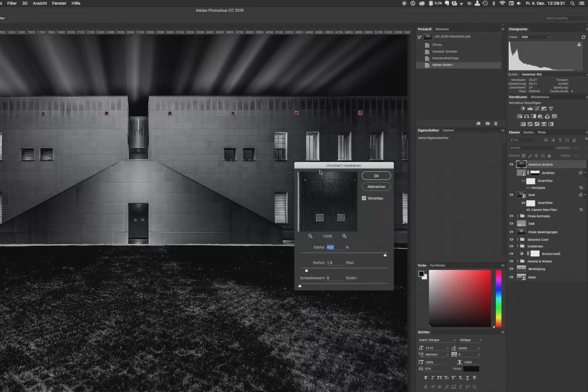Hide the Finale Kontraste group
This screenshot has height=392, width=588.
511,216
